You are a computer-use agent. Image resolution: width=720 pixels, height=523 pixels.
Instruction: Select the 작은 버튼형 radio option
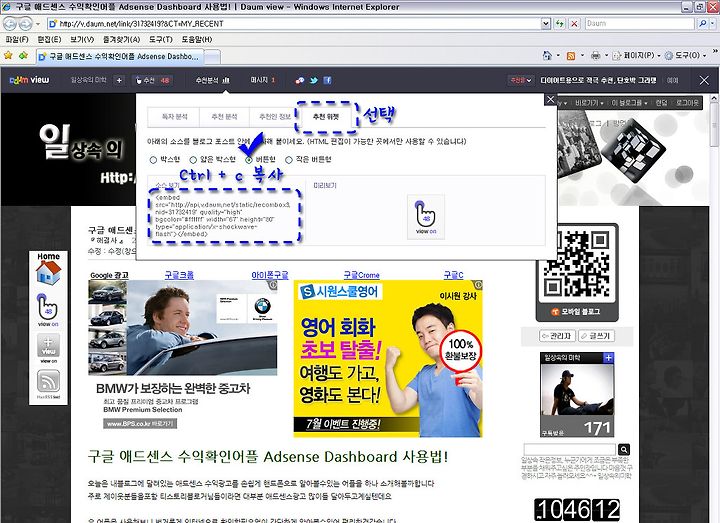click(x=289, y=160)
